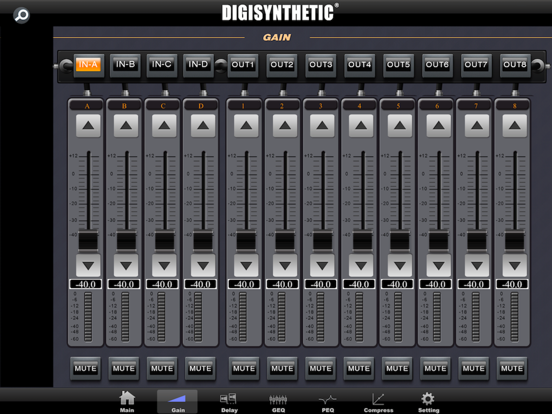Screen dimensions: 552x414
Task: Click output 3 gain down arrow
Action: coord(322,265)
